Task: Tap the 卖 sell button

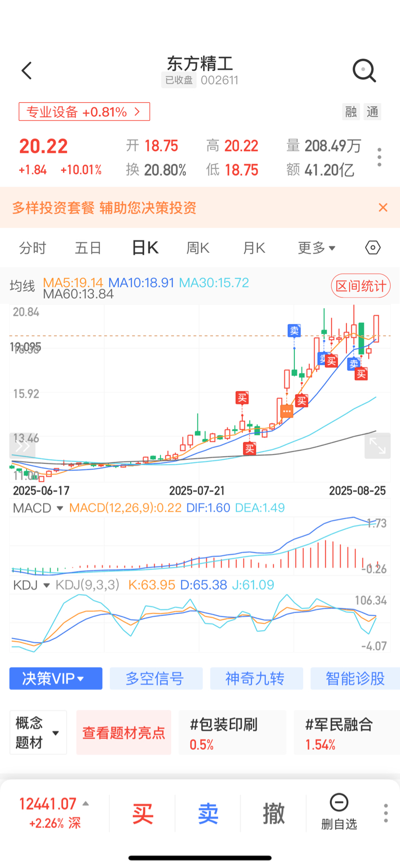Action: click(x=208, y=813)
